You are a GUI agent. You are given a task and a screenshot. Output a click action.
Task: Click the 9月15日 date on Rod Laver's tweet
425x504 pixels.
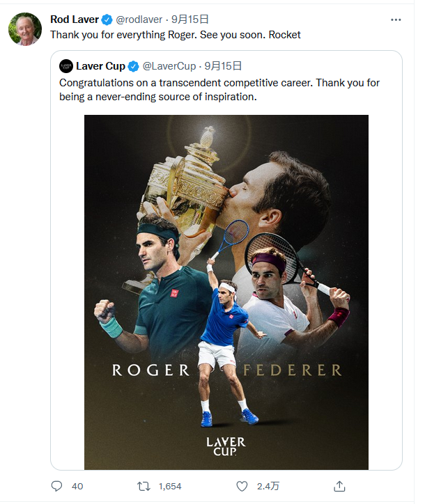click(190, 19)
